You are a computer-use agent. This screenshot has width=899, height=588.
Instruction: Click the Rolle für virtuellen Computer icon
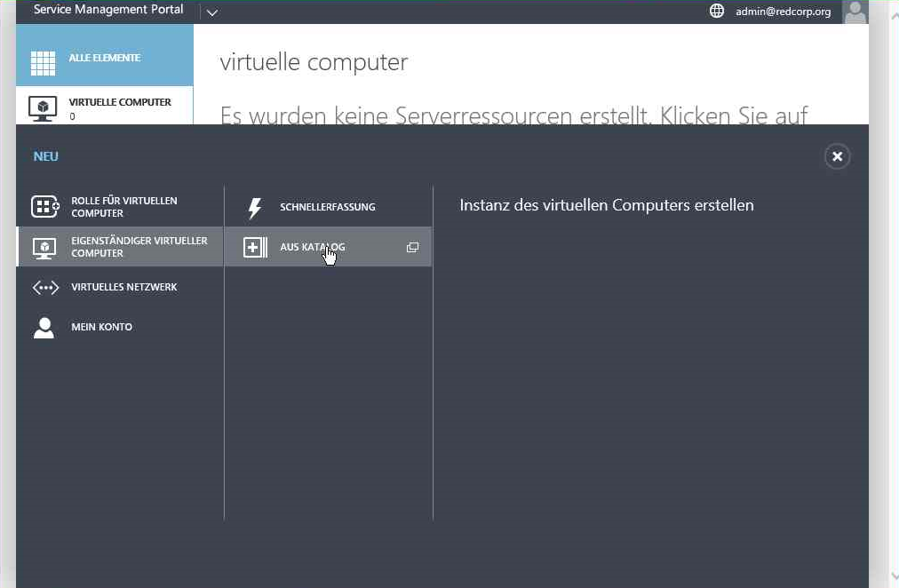coord(44,207)
